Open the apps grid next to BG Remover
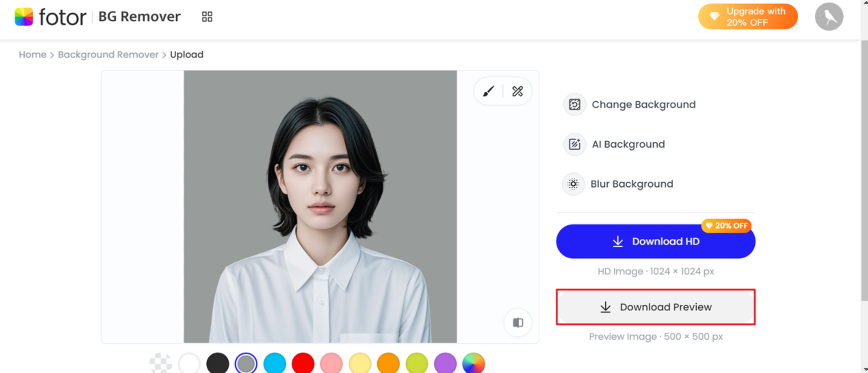The height and width of the screenshot is (373, 868). pos(207,16)
